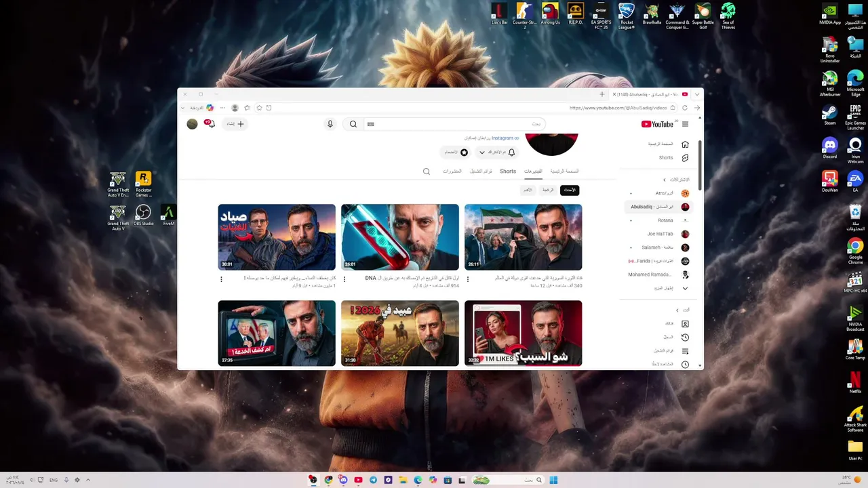
Task: Open Your channel icon in sidebar
Action: [685, 324]
